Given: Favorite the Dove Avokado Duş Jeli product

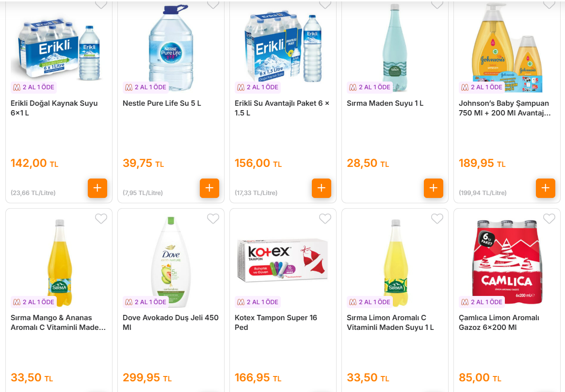Looking at the screenshot, I should point(213,219).
